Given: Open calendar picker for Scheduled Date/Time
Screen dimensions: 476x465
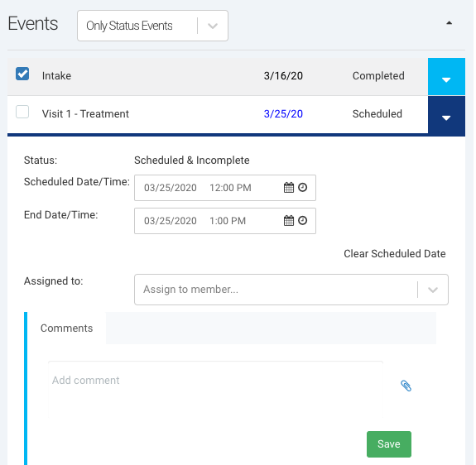Looking at the screenshot, I should 289,188.
